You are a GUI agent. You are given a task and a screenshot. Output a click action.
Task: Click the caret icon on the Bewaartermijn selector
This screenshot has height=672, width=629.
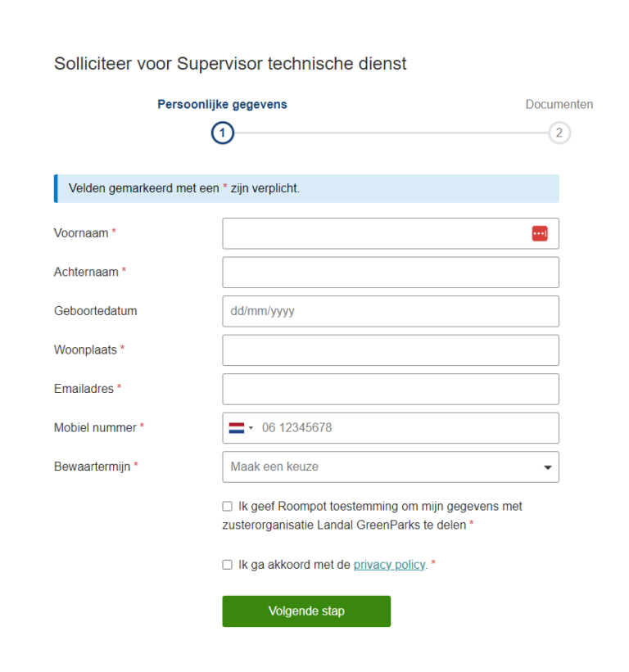547,467
